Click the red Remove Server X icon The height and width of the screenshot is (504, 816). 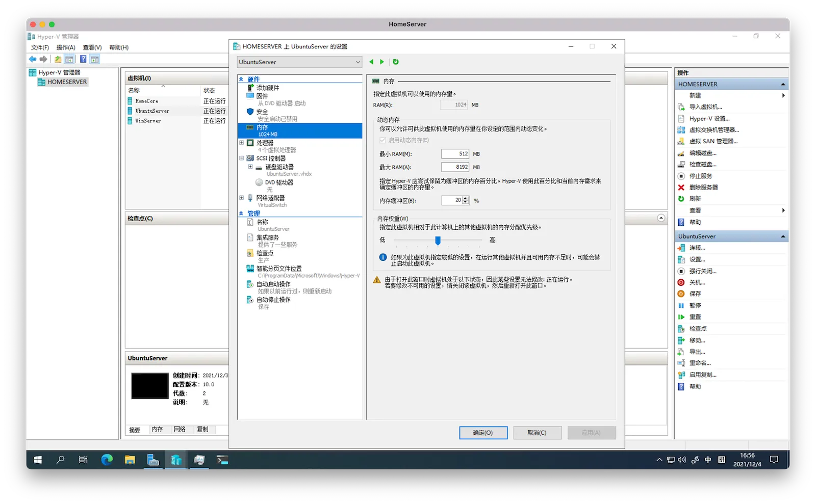click(681, 187)
